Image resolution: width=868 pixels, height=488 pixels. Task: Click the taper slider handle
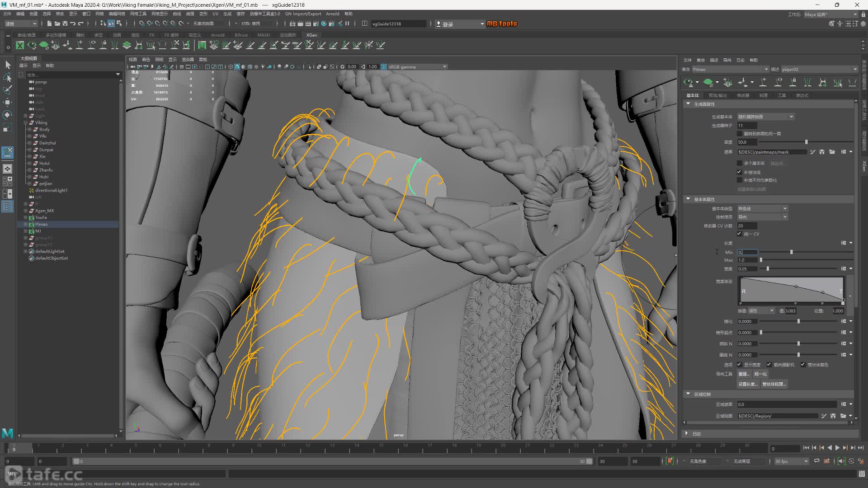click(x=798, y=321)
